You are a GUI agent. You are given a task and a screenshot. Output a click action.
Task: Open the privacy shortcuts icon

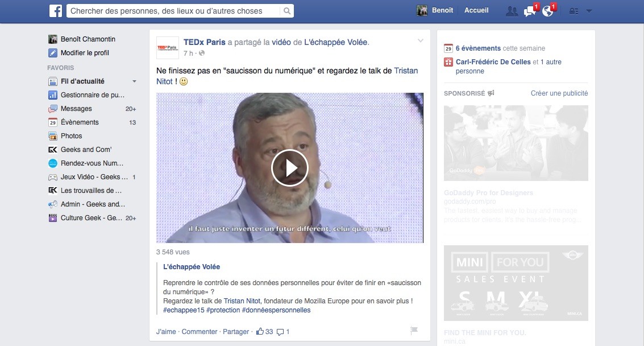click(574, 10)
